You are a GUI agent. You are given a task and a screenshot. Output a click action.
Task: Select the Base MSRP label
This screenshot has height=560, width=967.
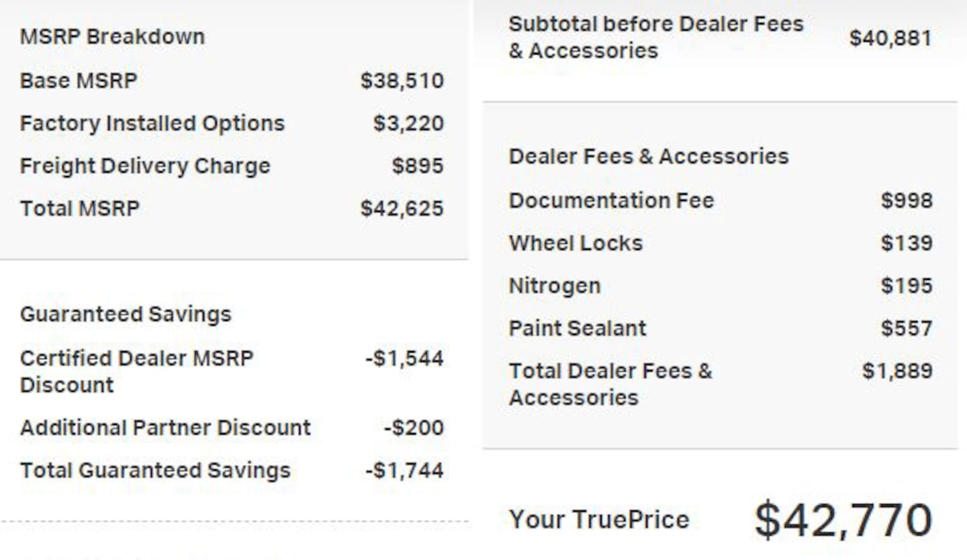[x=79, y=81]
